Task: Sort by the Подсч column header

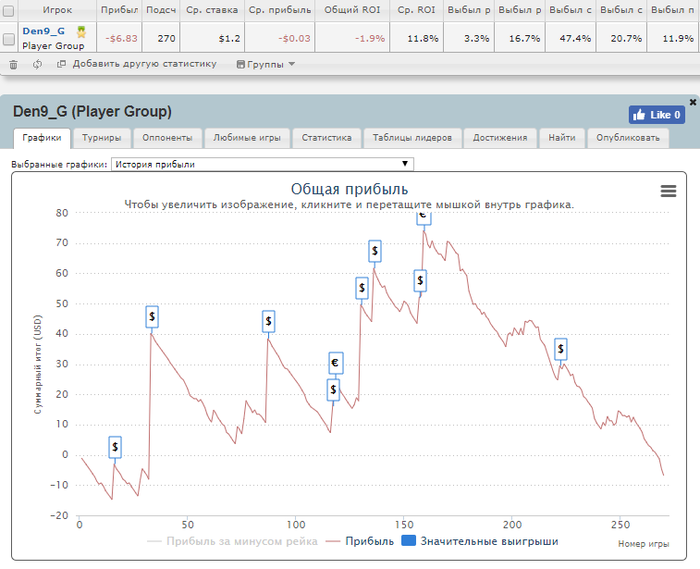Action: click(161, 10)
